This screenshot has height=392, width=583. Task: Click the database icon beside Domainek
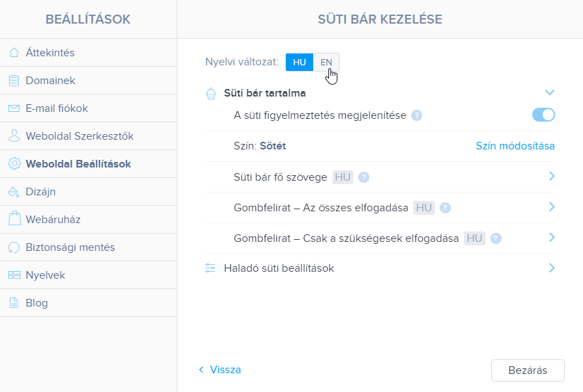[14, 80]
